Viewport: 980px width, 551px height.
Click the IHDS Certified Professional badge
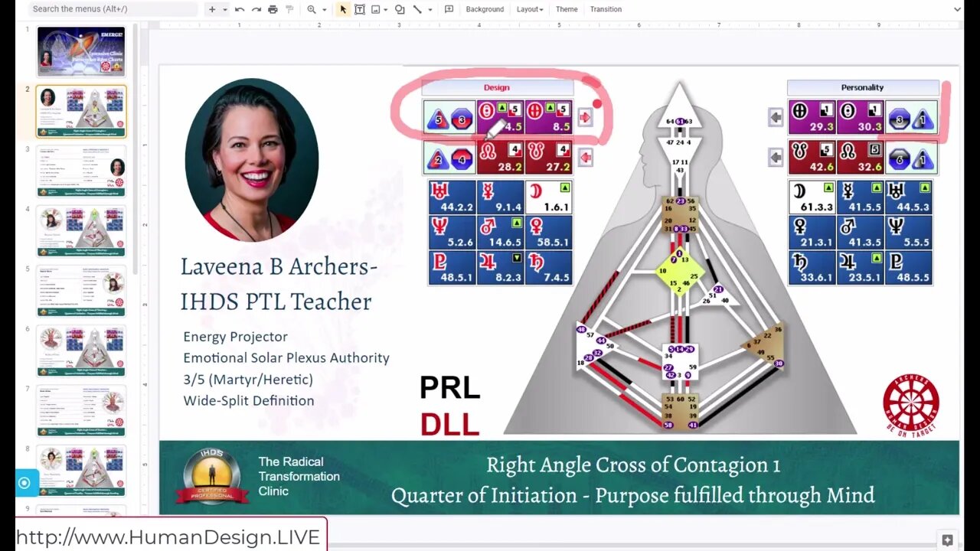tap(212, 475)
